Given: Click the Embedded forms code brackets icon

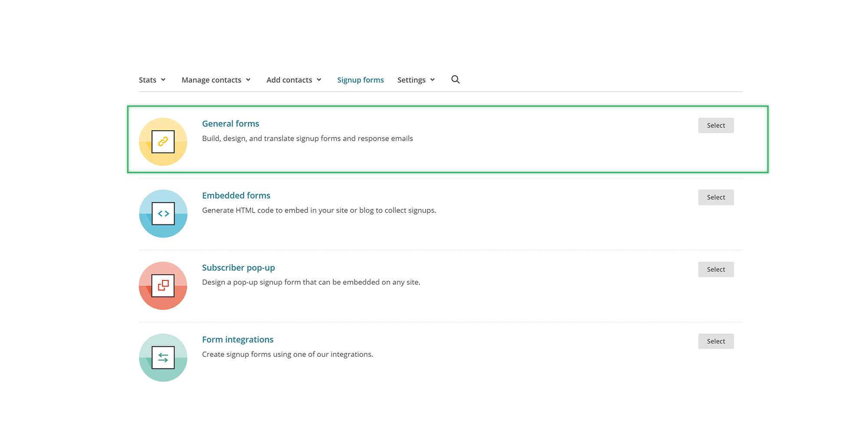Looking at the screenshot, I should (163, 214).
